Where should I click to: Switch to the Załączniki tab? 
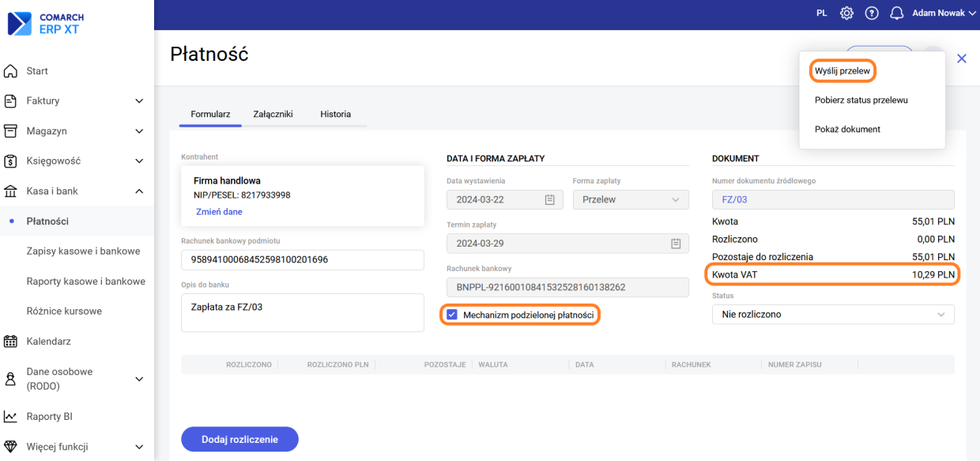click(273, 114)
